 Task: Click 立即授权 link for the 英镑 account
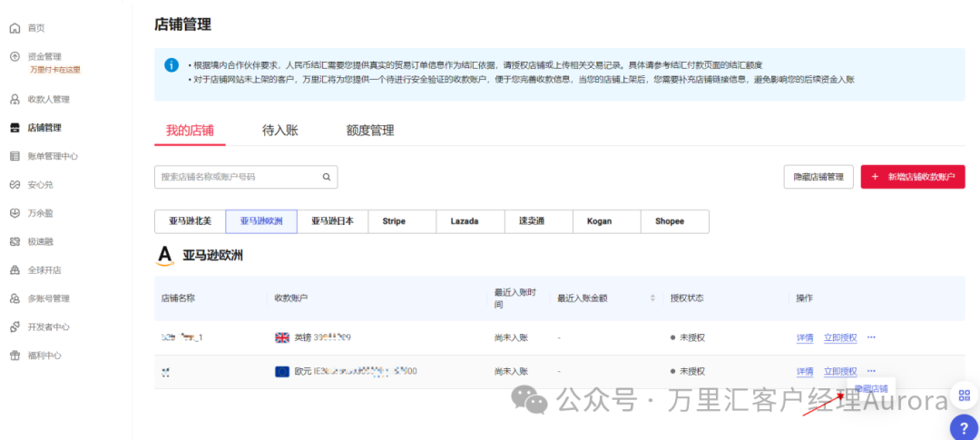click(x=839, y=337)
